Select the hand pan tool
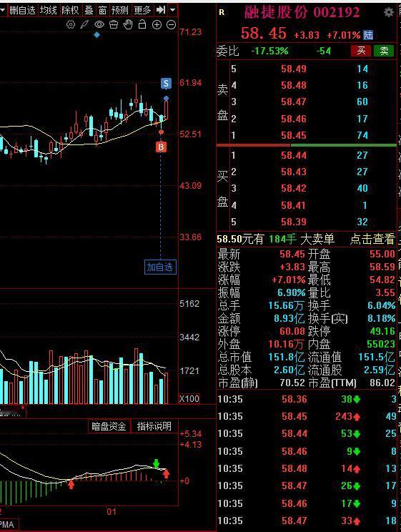Viewport: 401px width, 532px height. pyautogui.click(x=128, y=24)
